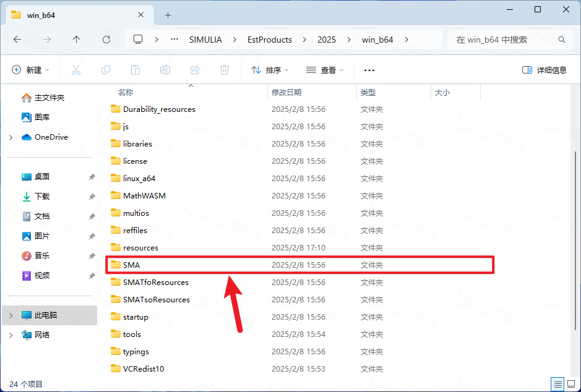Open the toolbar See more ellipsis menu
This screenshot has height=392, width=581.
(369, 70)
